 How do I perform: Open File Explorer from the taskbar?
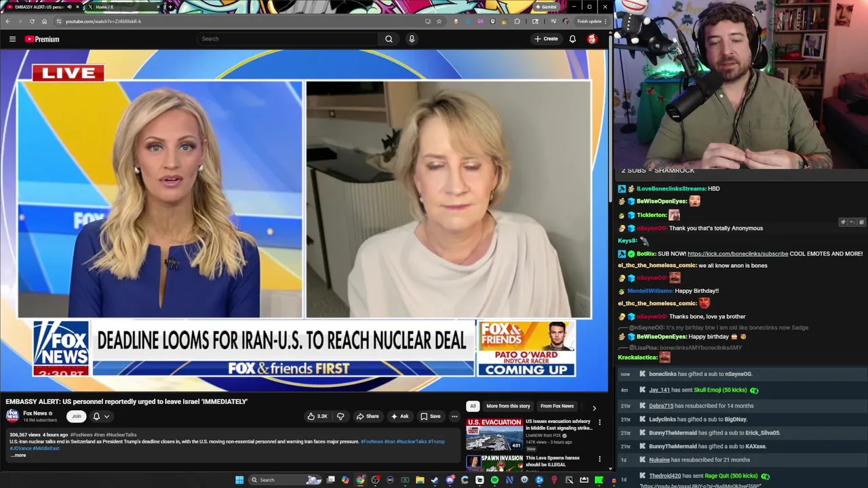[x=420, y=480]
